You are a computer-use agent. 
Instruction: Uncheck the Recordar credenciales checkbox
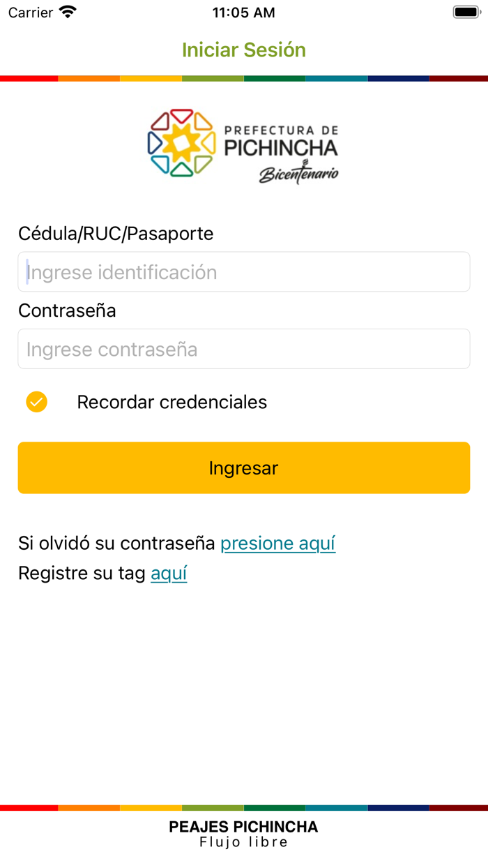point(36,402)
